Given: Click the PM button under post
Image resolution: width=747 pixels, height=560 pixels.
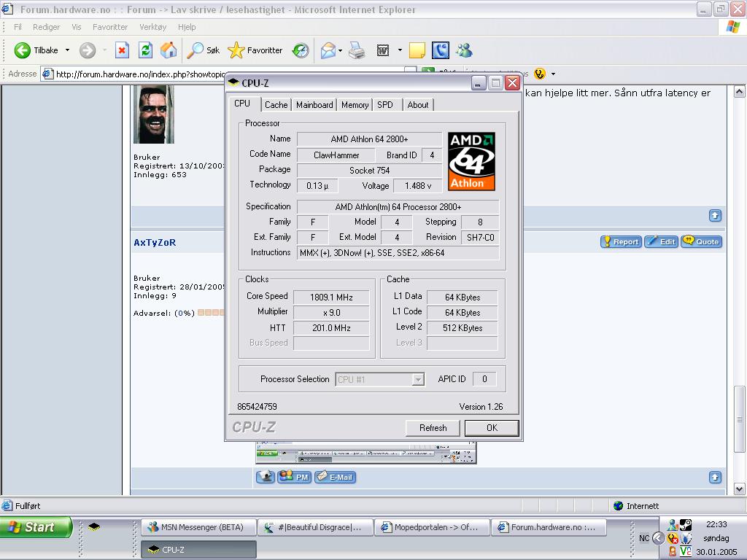Looking at the screenshot, I should tap(295, 477).
